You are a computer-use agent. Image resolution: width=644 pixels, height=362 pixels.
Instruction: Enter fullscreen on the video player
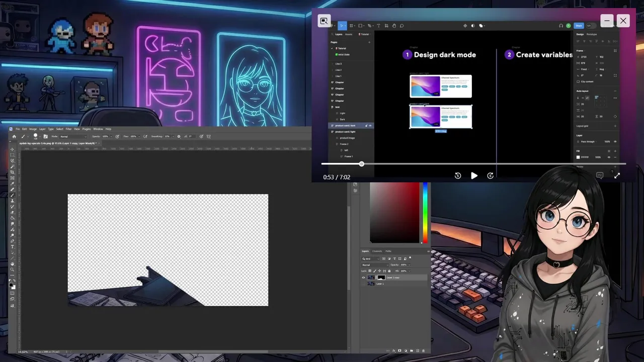click(x=617, y=175)
